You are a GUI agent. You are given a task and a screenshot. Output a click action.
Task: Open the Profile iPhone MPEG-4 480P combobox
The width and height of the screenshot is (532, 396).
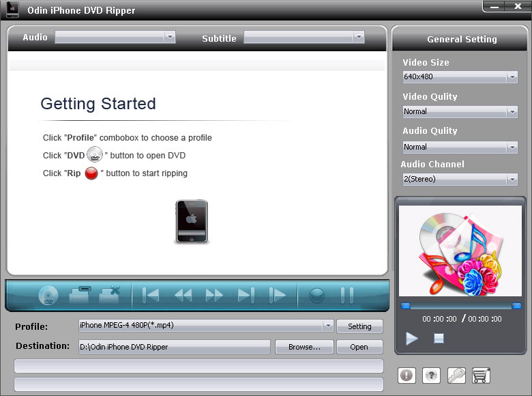coord(206,326)
